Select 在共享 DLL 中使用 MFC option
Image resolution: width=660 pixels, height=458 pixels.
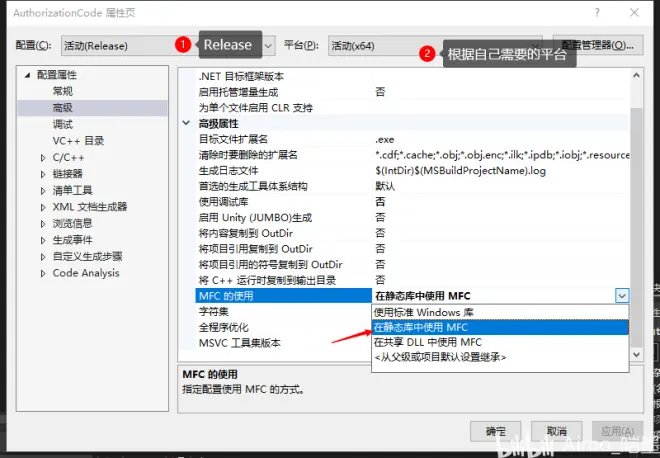coord(500,342)
